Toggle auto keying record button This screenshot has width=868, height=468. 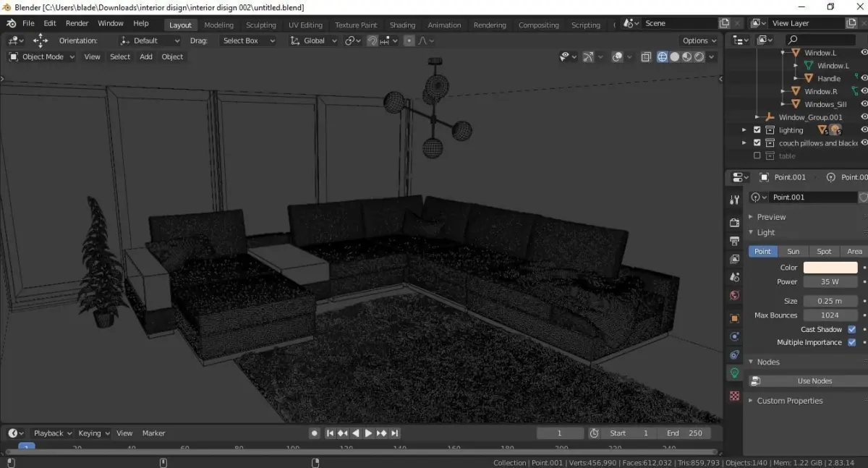[x=314, y=433]
